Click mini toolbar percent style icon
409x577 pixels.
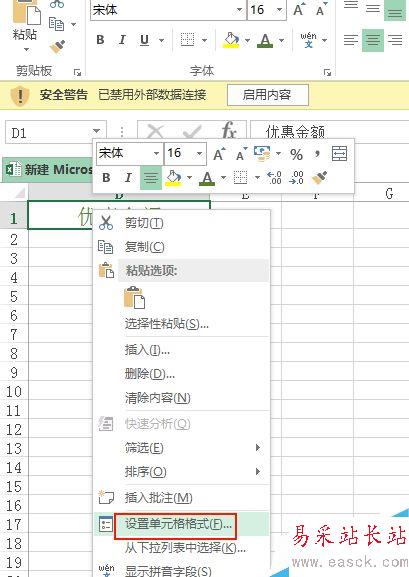coord(296,154)
